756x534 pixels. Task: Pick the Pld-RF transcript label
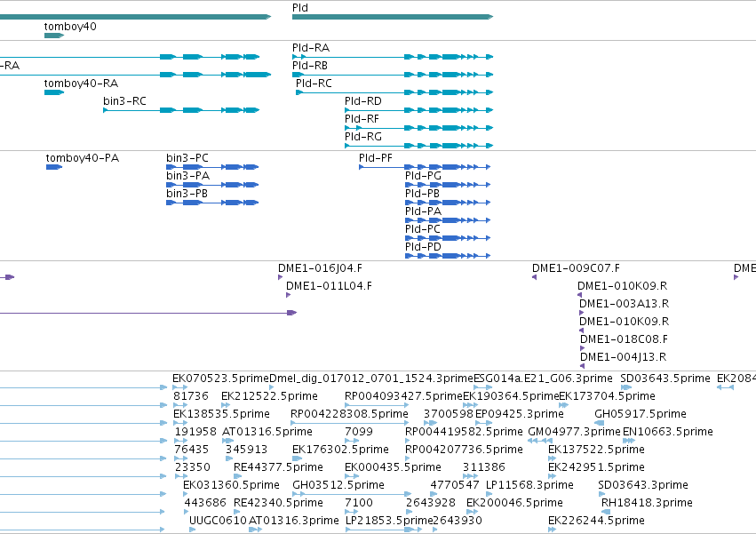coord(362,119)
